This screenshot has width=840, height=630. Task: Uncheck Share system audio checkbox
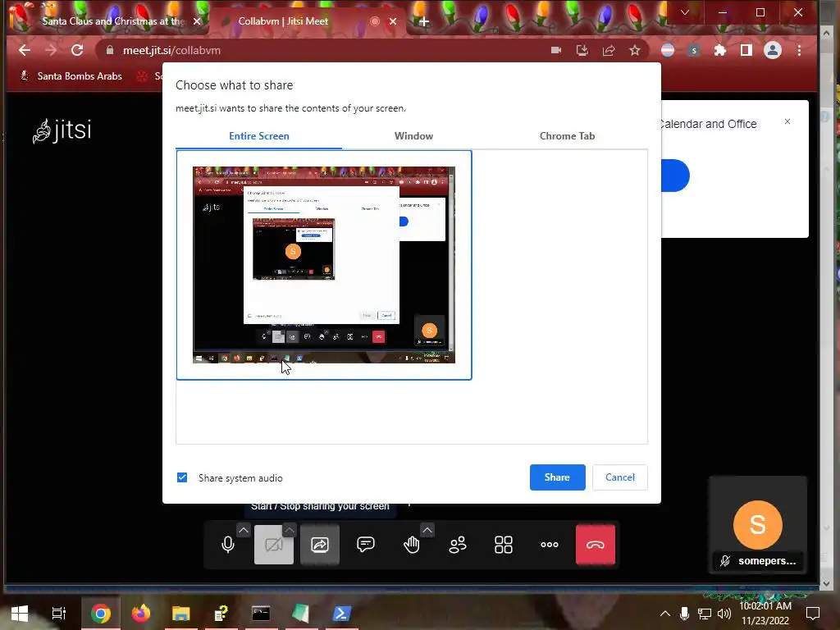(x=182, y=477)
